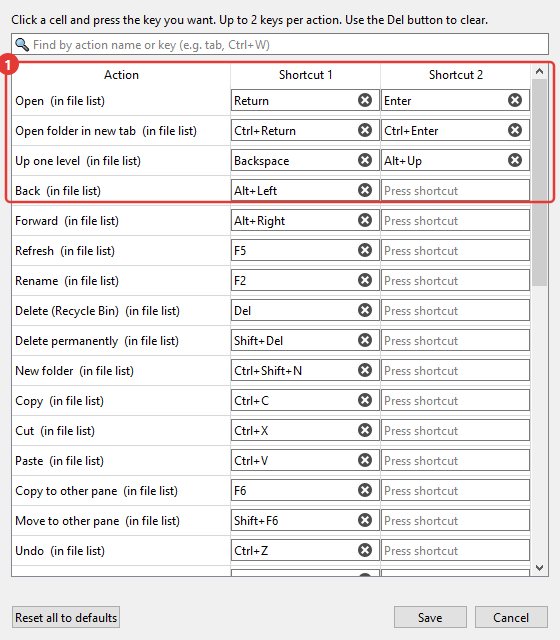Clear the F5 shortcut for Refresh
The width and height of the screenshot is (560, 640).
point(365,250)
